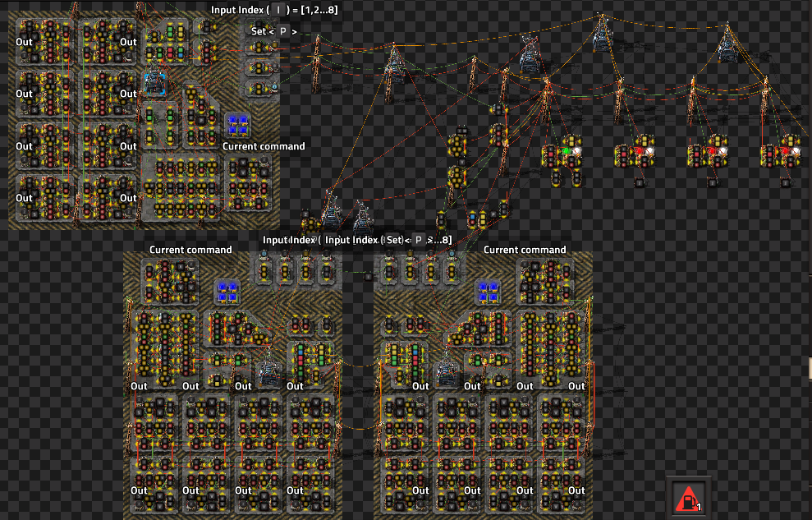Click the lit green lamp on the right
This screenshot has width=812, height=520.
pyautogui.click(x=566, y=151)
